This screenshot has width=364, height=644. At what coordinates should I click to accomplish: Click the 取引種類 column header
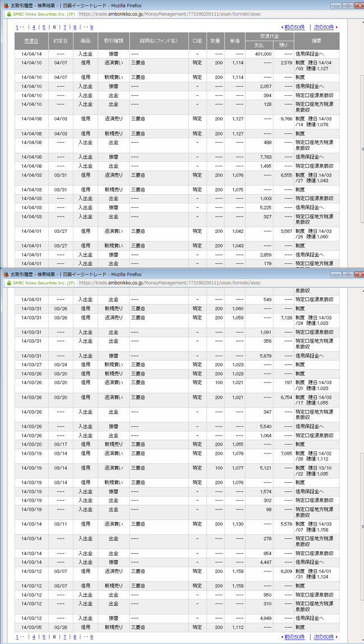[x=113, y=41]
